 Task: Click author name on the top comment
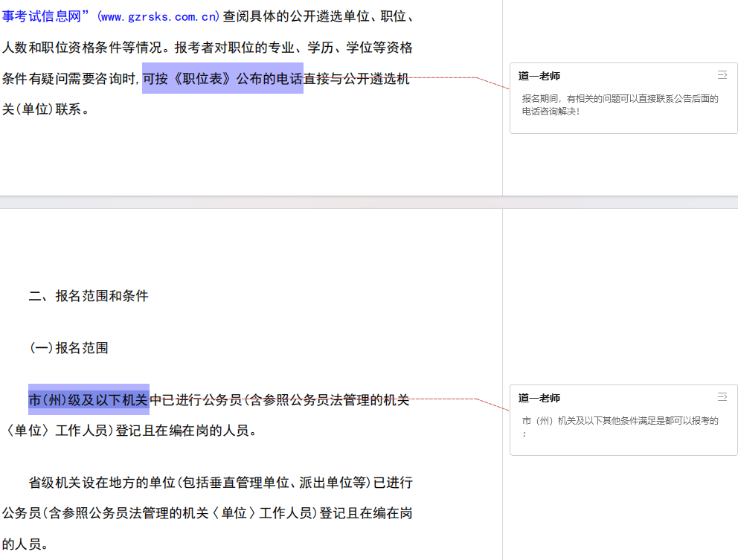[x=539, y=76]
